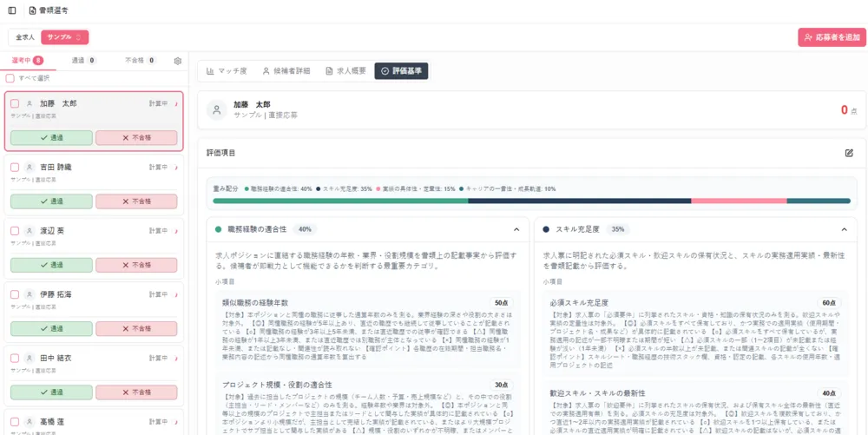Pass 加藤 太郎 with 通過 button

coord(51,138)
